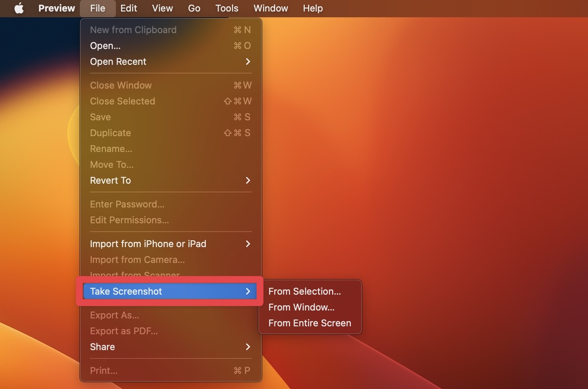
Task: Open the Preview application menu
Action: point(56,8)
